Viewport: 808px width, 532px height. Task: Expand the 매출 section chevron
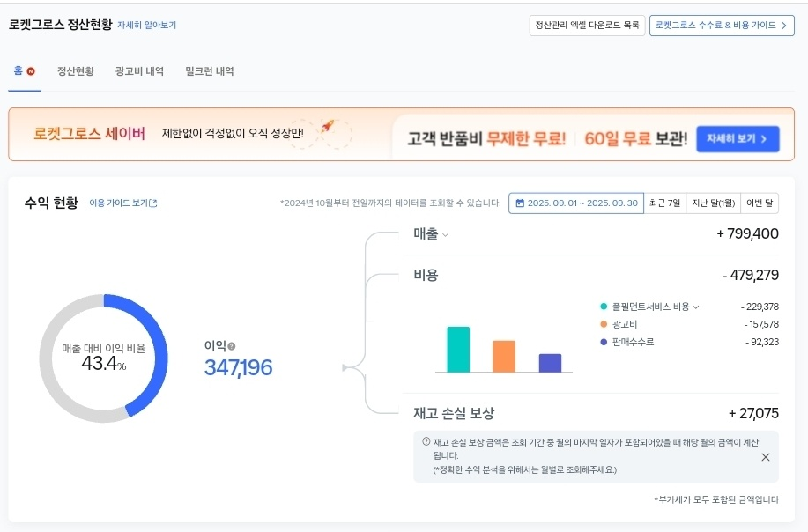tap(445, 235)
